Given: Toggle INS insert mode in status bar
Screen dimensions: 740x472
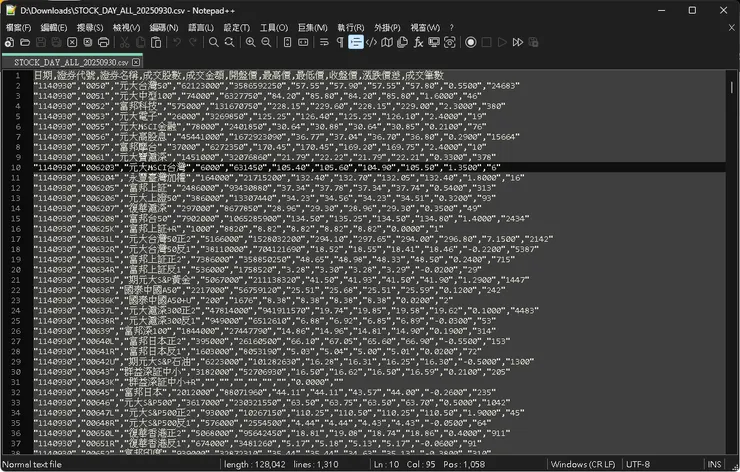Looking at the screenshot, I should [x=715, y=464].
